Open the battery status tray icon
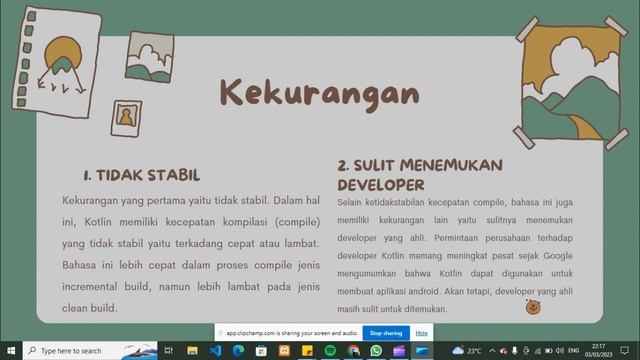 click(x=549, y=351)
